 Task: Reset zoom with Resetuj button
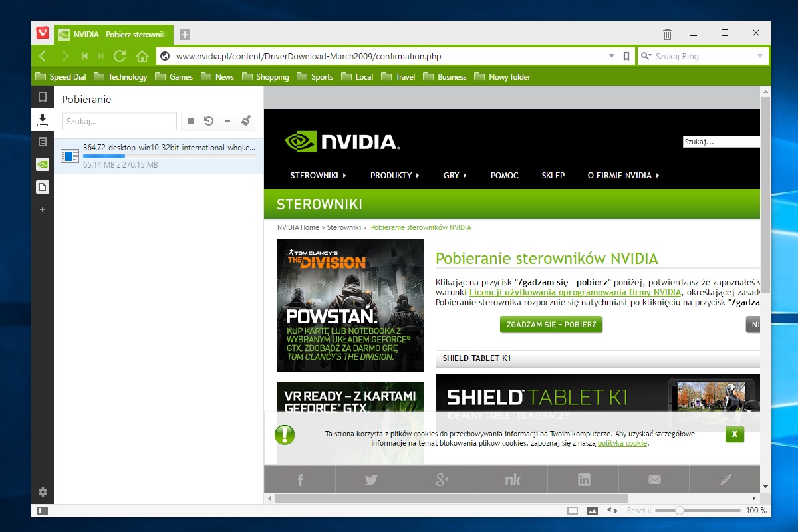pos(638,511)
